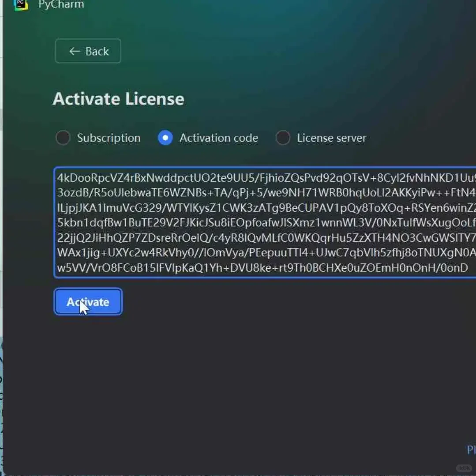Click the Activate License heading text

click(118, 99)
